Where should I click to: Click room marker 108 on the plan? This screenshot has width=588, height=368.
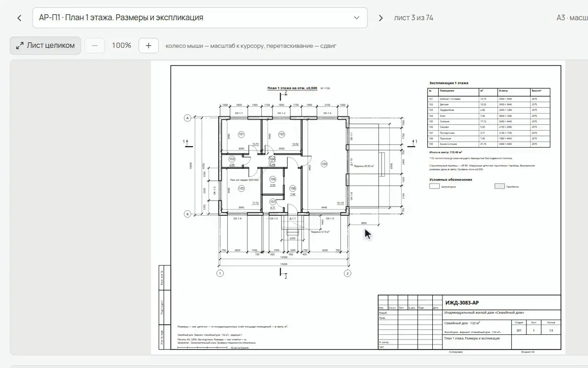pos(293,188)
